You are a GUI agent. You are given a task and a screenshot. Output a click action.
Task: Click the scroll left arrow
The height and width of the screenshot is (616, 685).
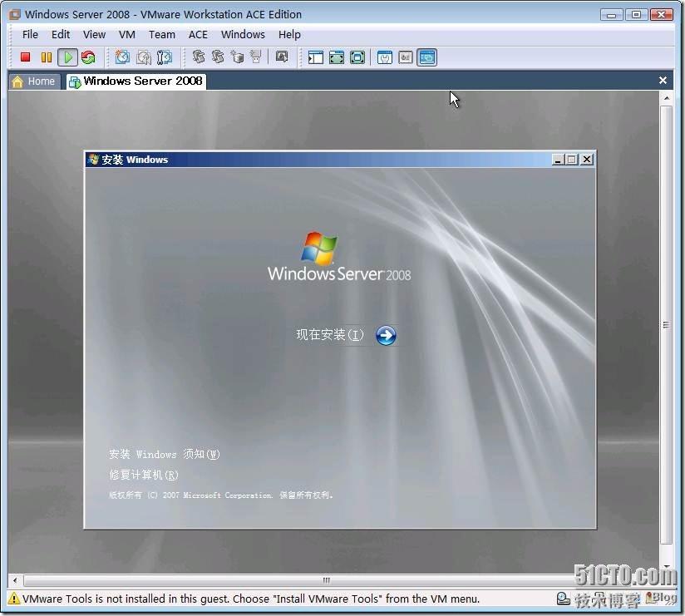click(15, 580)
